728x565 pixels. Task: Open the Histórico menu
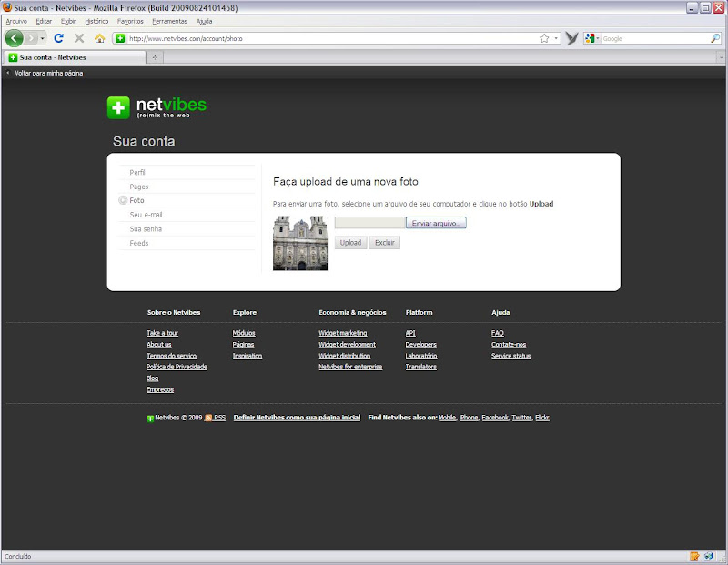click(96, 21)
